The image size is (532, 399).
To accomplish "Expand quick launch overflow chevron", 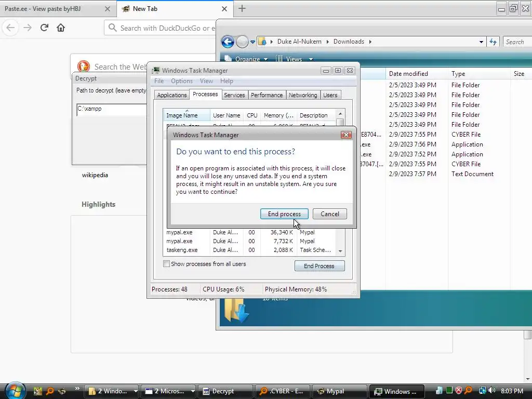I will (77, 388).
